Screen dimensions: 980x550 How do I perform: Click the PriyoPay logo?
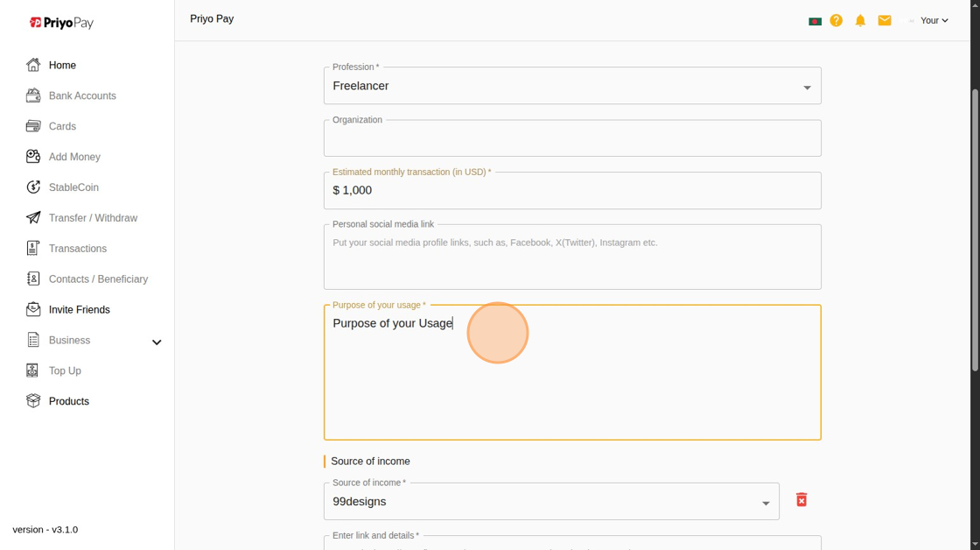(x=61, y=23)
